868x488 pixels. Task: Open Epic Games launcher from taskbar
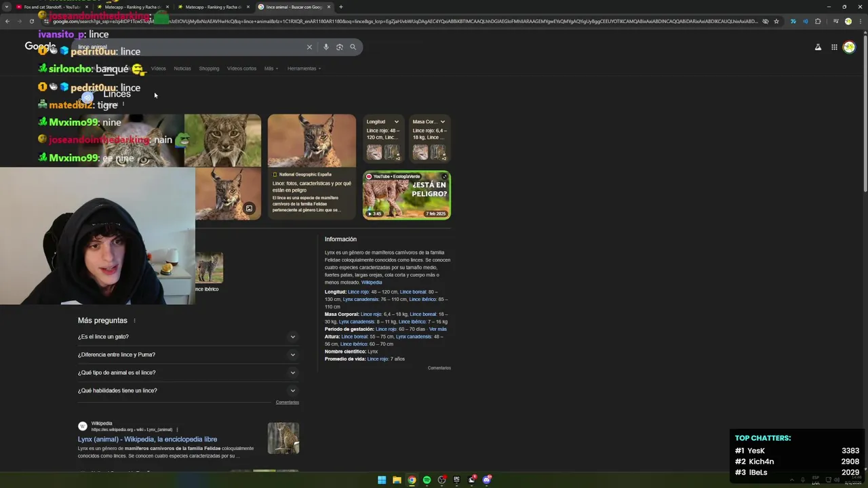[456, 480]
